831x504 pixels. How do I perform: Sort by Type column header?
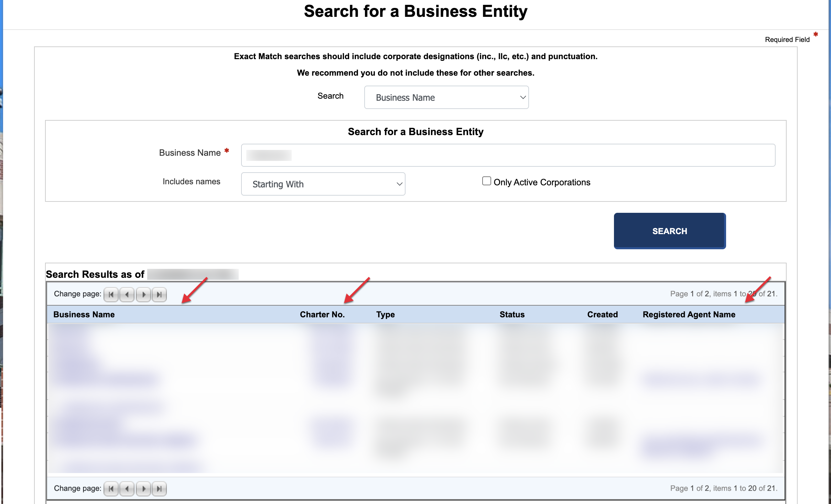click(385, 315)
